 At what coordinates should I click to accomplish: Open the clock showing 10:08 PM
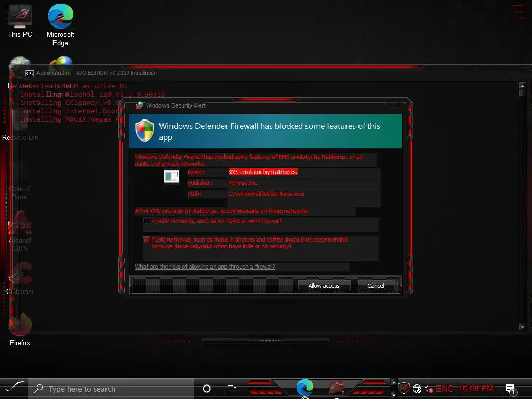476,389
